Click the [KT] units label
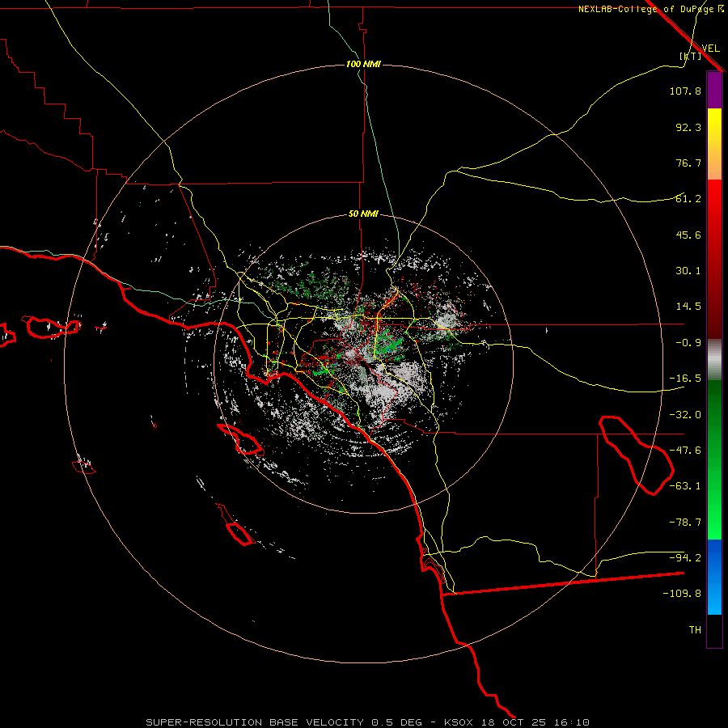The width and height of the screenshot is (728, 728). pyautogui.click(x=691, y=56)
